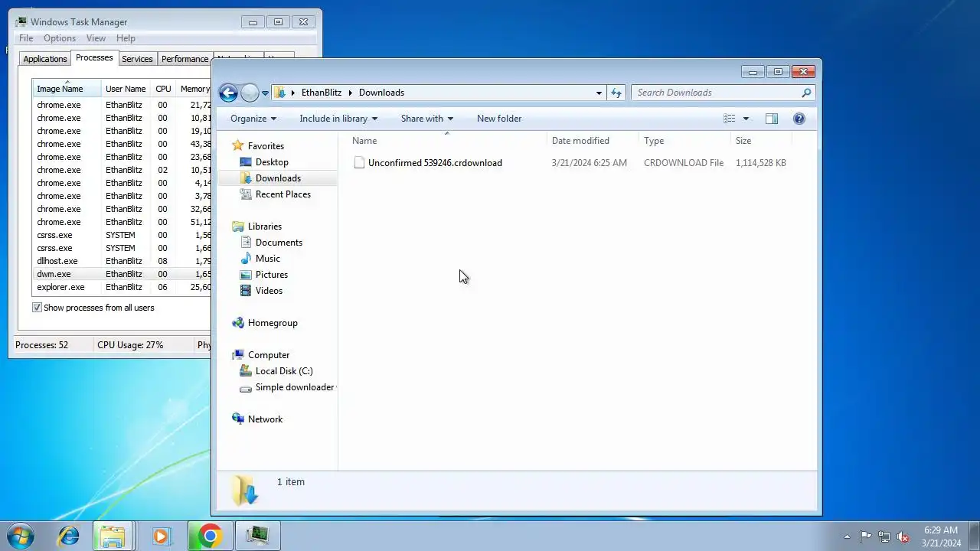
Task: Select Favorites in navigation pane
Action: [266, 146]
